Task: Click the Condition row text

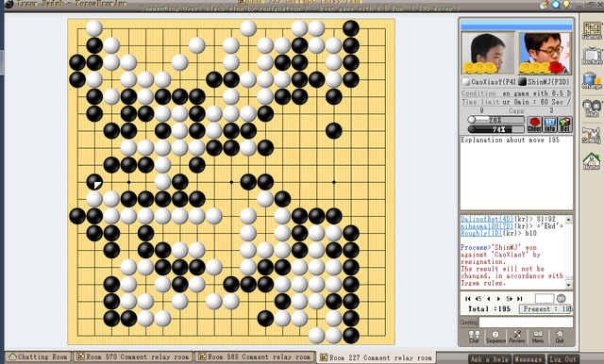Action: tap(516, 93)
